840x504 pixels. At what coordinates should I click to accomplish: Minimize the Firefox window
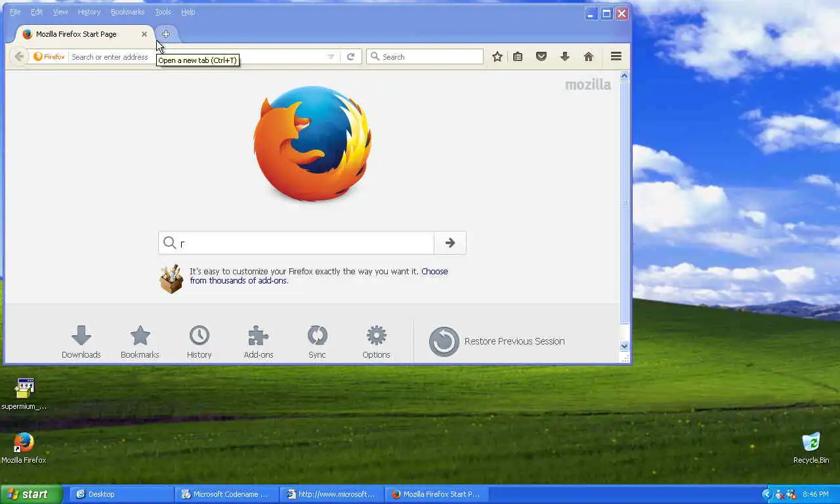(591, 13)
